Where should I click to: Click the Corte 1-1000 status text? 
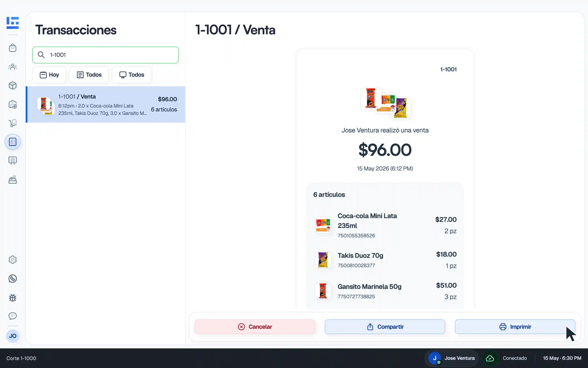point(21,358)
